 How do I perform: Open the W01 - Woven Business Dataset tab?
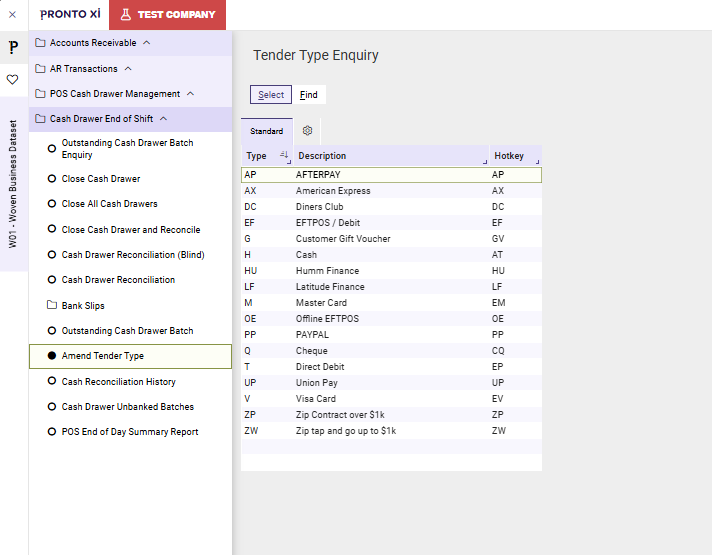click(x=13, y=185)
